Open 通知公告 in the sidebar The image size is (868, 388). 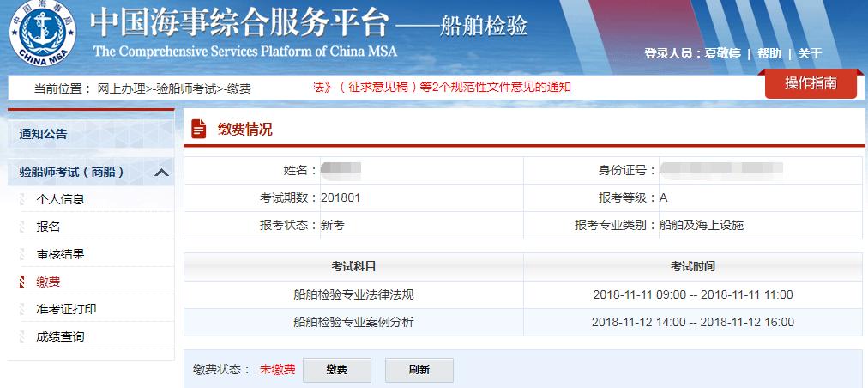[44, 134]
